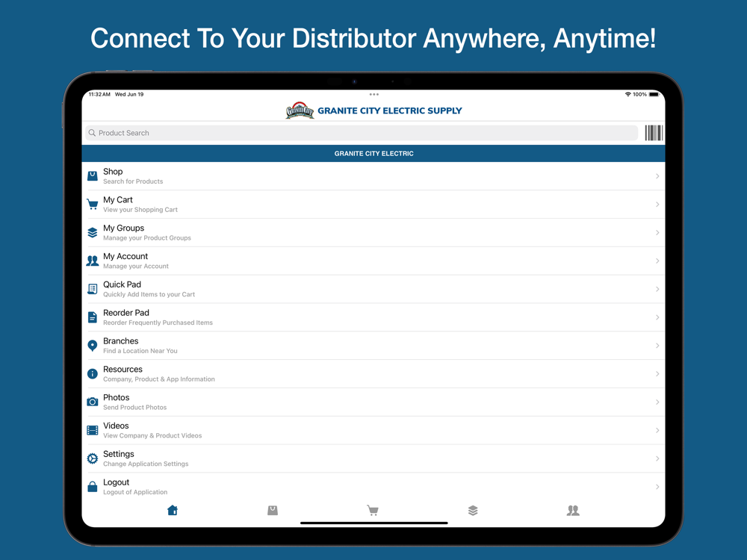The image size is (747, 560).
Task: Click the Reorder Pad document icon
Action: coord(93,317)
